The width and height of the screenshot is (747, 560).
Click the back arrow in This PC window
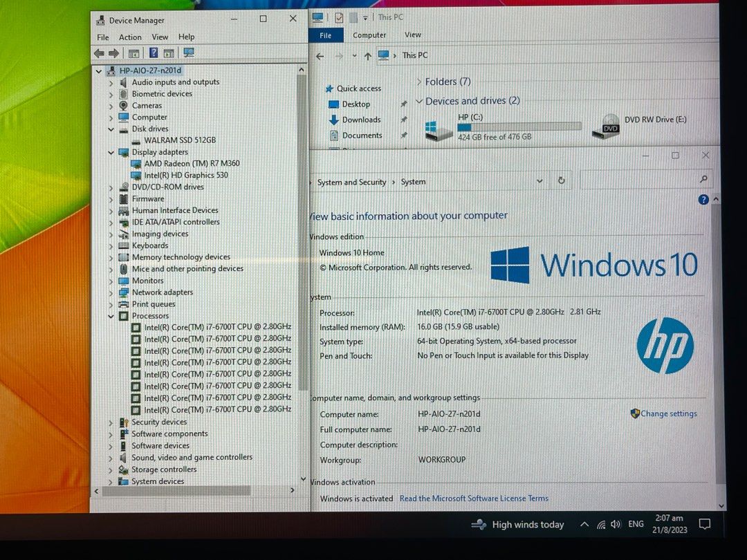(320, 56)
